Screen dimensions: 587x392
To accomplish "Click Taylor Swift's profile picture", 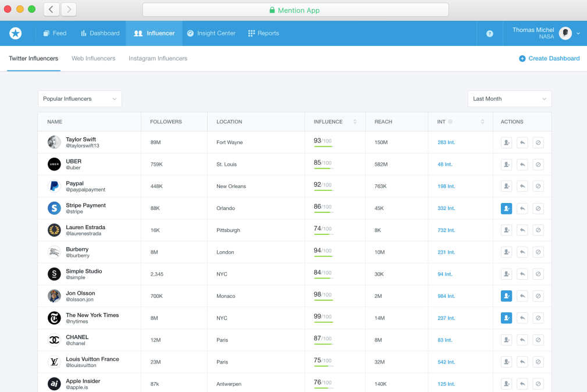I will coord(54,142).
